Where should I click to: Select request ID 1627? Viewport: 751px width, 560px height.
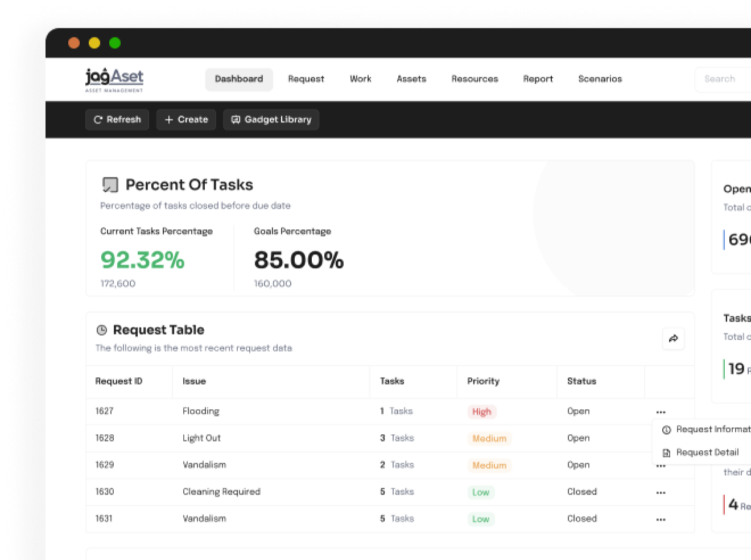(104, 411)
